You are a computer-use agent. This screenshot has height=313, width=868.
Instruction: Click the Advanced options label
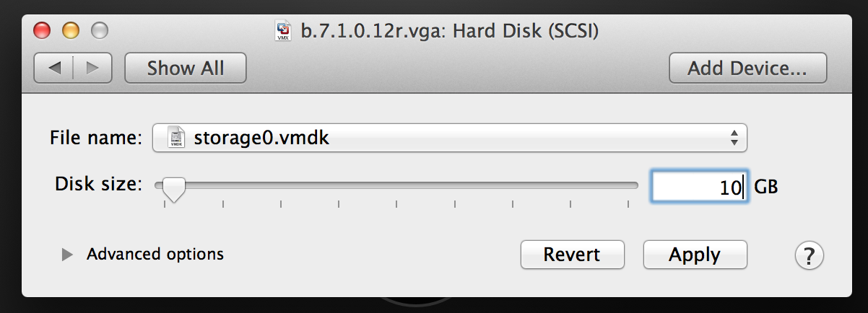pyautogui.click(x=155, y=255)
